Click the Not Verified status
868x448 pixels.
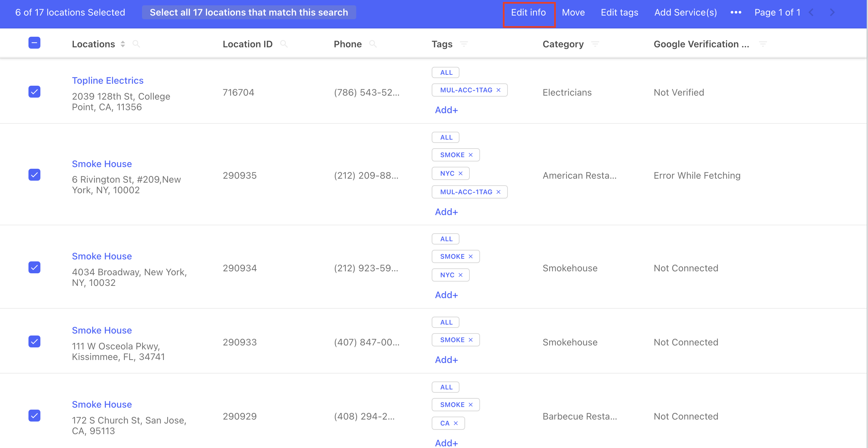coord(679,92)
